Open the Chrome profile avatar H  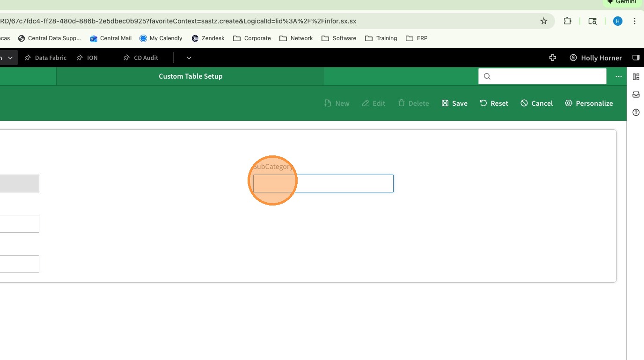point(618,21)
